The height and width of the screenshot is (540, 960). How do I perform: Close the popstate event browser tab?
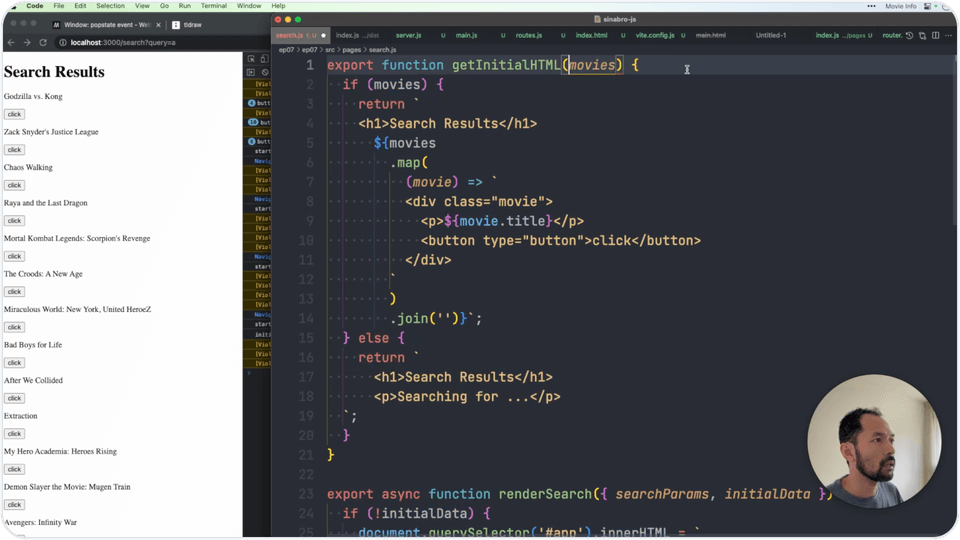pyautogui.click(x=159, y=25)
